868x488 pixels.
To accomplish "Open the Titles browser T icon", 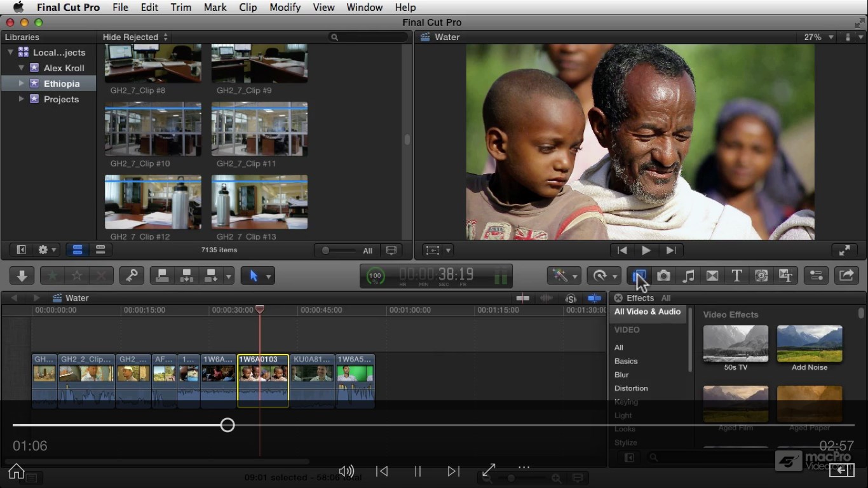I will tap(736, 276).
